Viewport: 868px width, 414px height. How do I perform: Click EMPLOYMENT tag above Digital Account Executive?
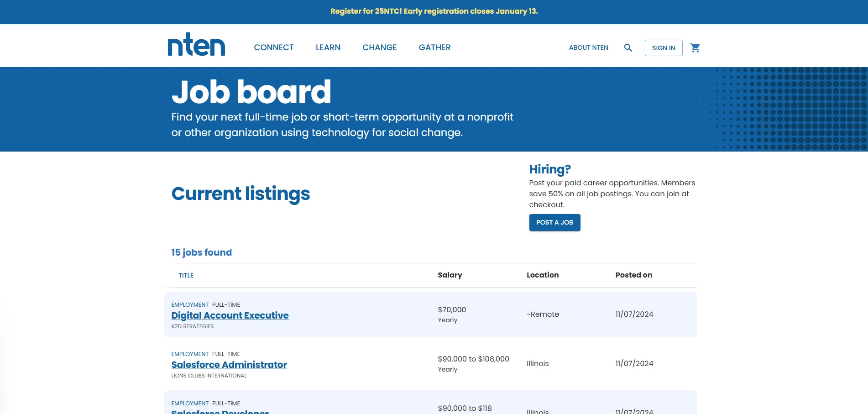(190, 304)
